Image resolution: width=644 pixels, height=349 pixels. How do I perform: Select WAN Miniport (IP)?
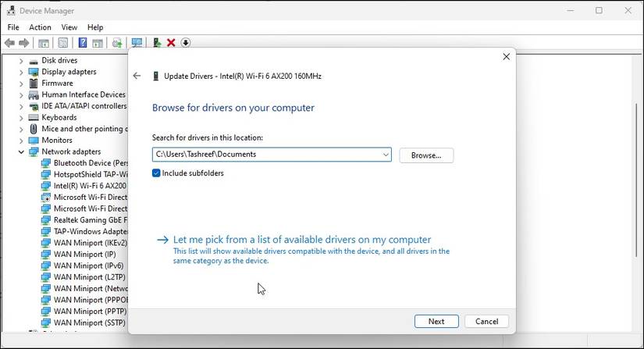(84, 255)
